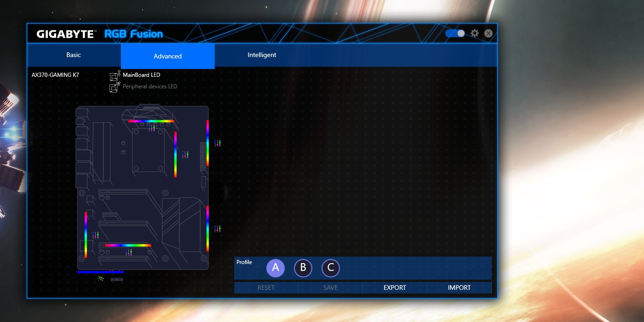Click the MainBoard LED icon
The width and height of the screenshot is (644, 322).
[x=115, y=76]
